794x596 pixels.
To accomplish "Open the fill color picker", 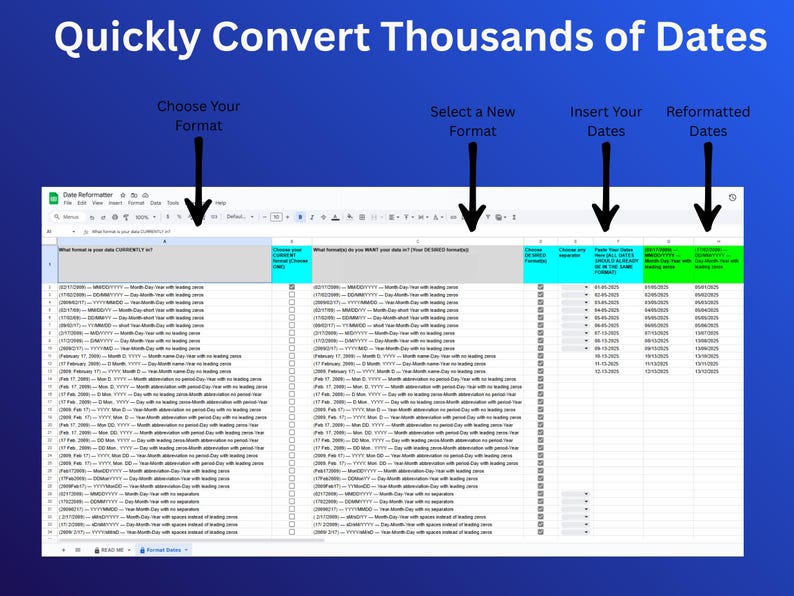I will pos(349,217).
